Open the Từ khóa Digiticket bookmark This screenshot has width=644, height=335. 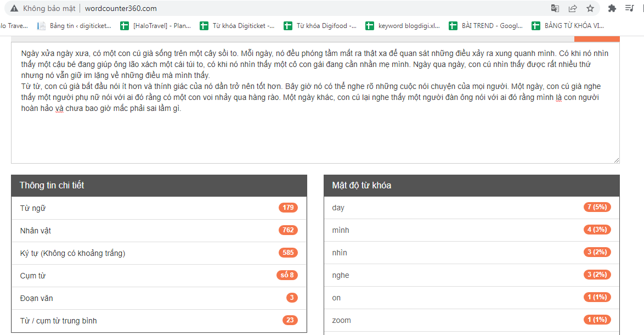[238, 26]
